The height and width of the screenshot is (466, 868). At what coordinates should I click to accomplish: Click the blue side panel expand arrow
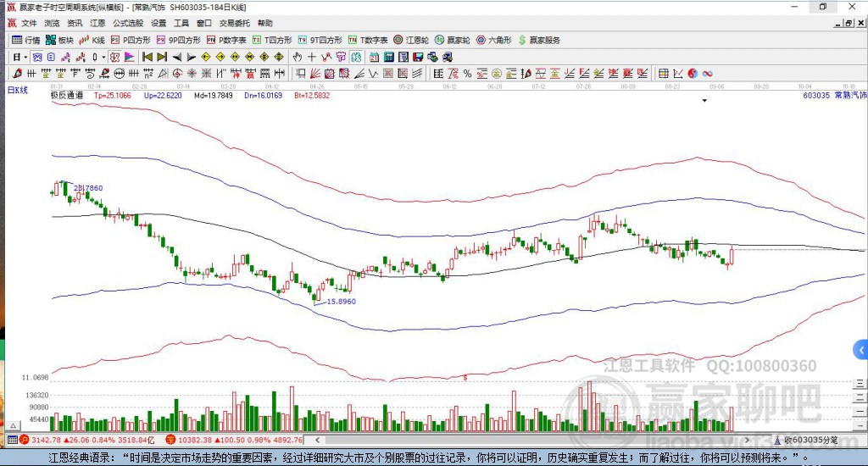pyautogui.click(x=861, y=350)
